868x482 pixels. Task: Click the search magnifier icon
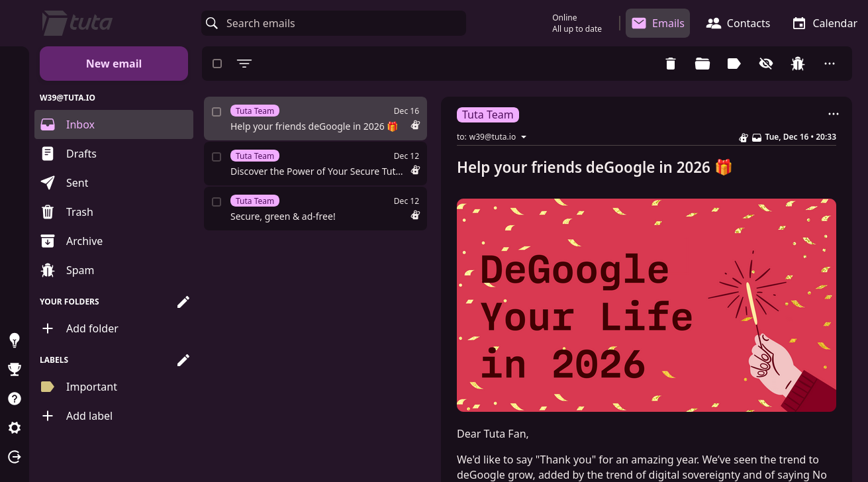212,23
